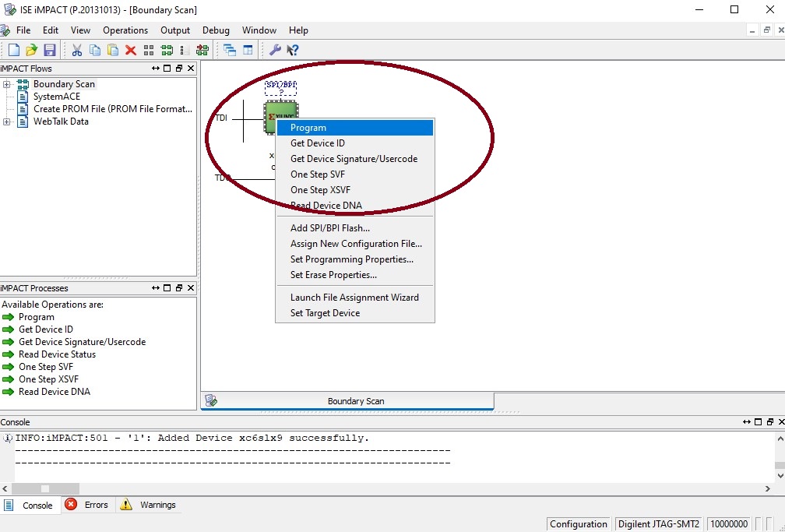Create a new project with the blank page icon
Viewport: 785px width, 532px height.
[14, 50]
